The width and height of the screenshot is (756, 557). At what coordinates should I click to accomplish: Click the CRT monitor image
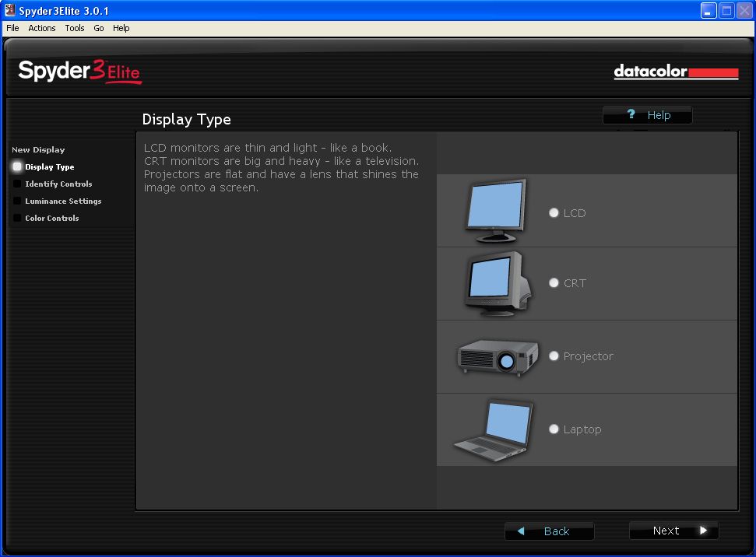click(x=498, y=284)
